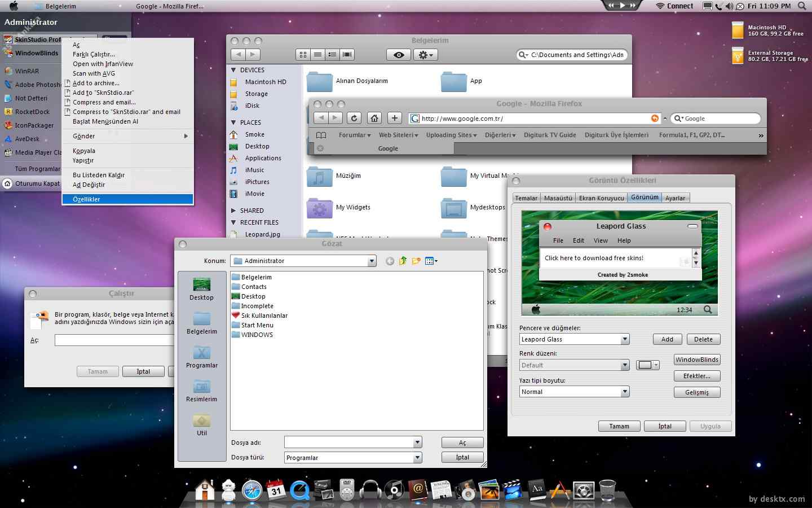
Task: Click up one level folder icon in Gözat
Action: [403, 261]
